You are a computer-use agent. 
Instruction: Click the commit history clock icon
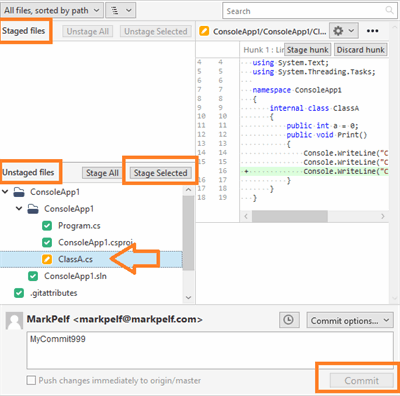288,320
